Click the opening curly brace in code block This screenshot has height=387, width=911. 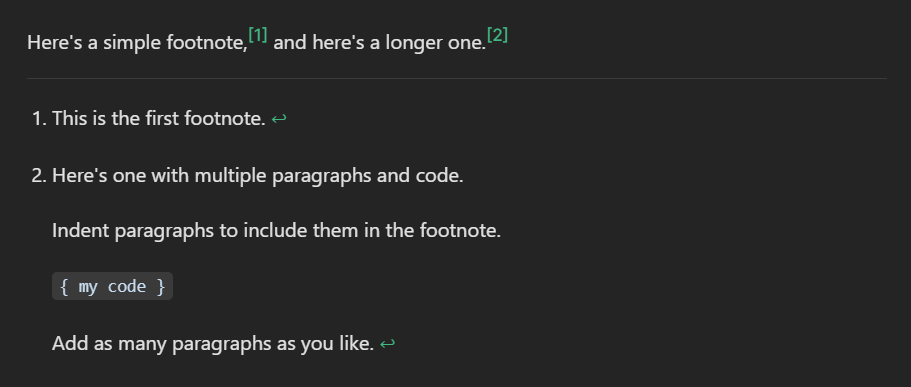coord(64,286)
